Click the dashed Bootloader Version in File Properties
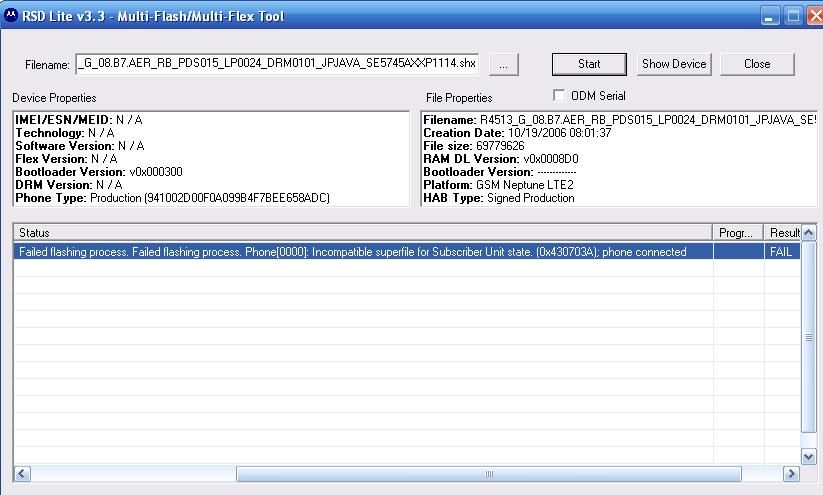The height and width of the screenshot is (495, 823). click(x=500, y=172)
